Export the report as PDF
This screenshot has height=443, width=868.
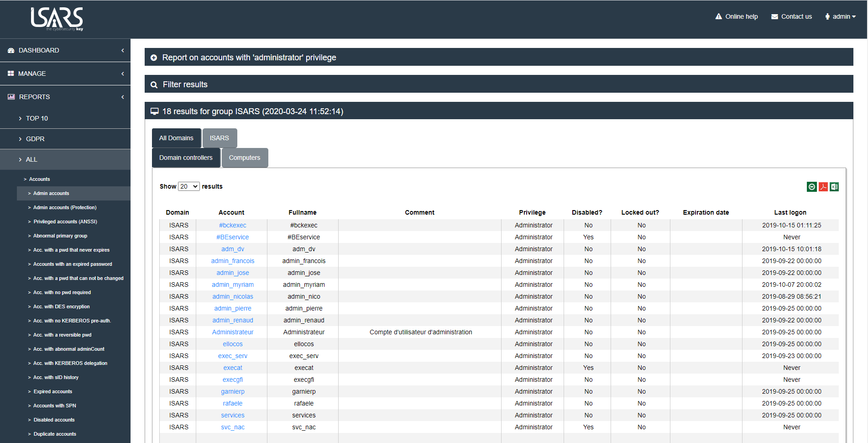coord(823,187)
